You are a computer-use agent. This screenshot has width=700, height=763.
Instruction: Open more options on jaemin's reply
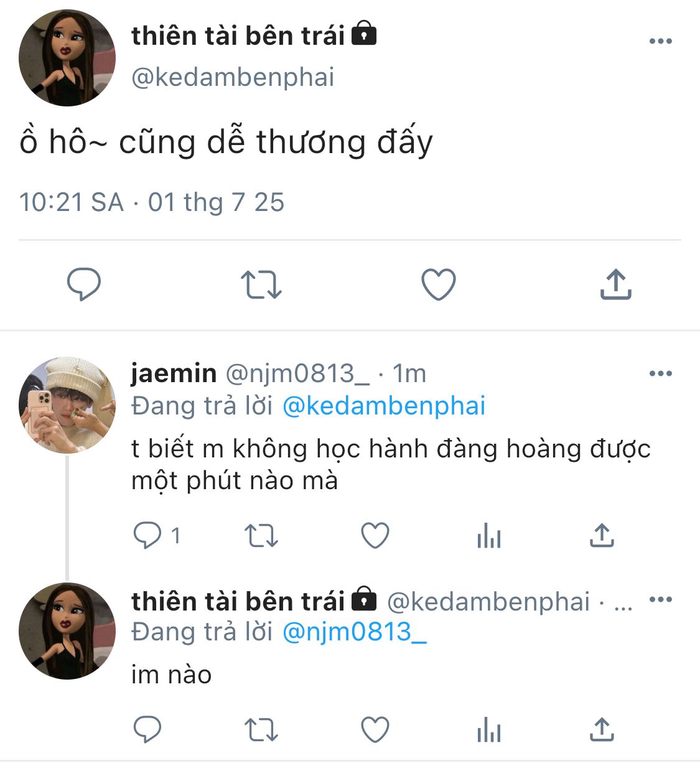pyautogui.click(x=660, y=374)
